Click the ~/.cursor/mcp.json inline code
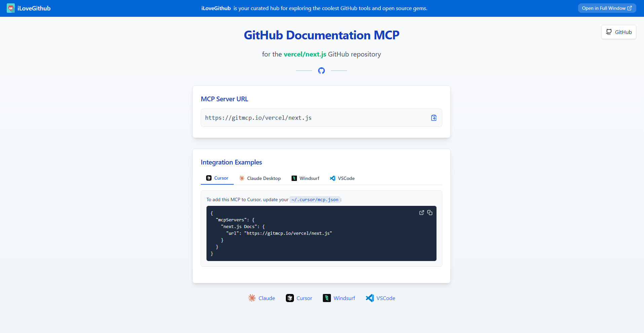The height and width of the screenshot is (333, 644). (x=315, y=199)
